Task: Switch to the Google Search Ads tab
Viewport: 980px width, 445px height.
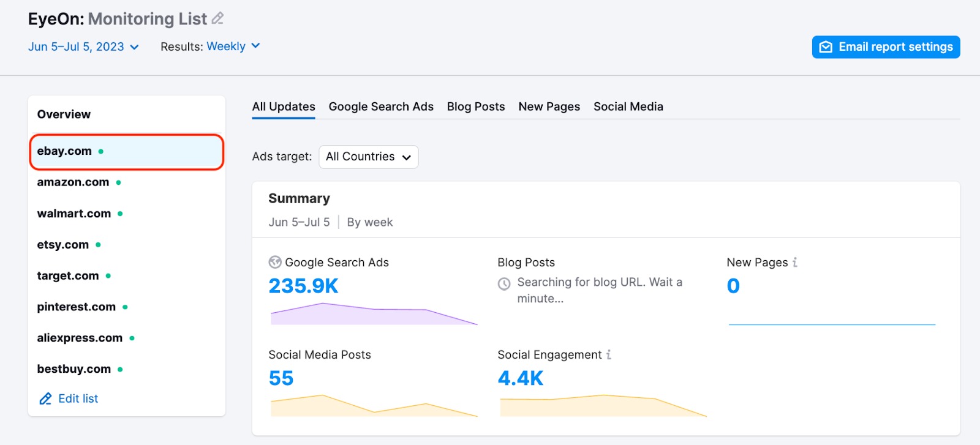Action: click(x=381, y=107)
